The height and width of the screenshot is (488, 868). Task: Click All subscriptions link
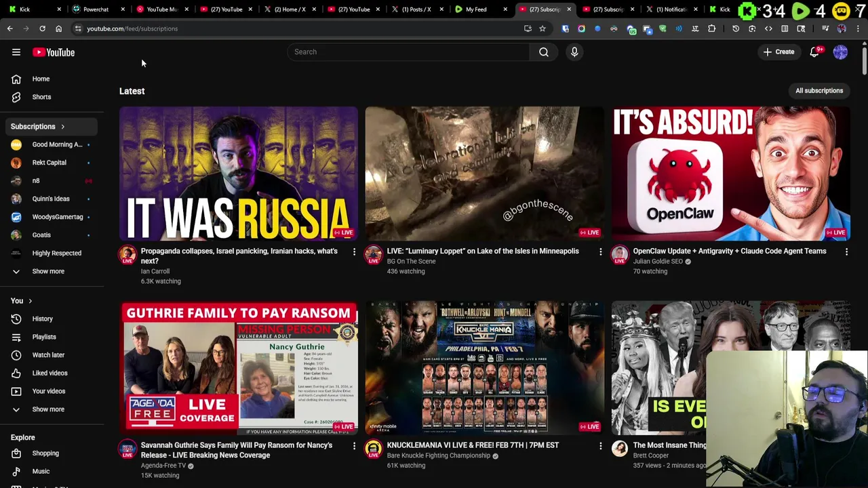coord(819,90)
